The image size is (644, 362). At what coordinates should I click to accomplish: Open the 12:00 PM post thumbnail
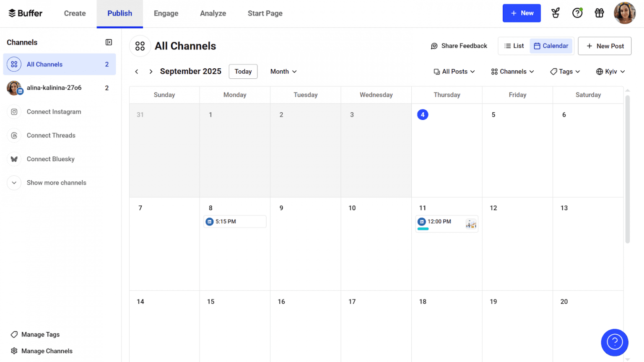471,224
